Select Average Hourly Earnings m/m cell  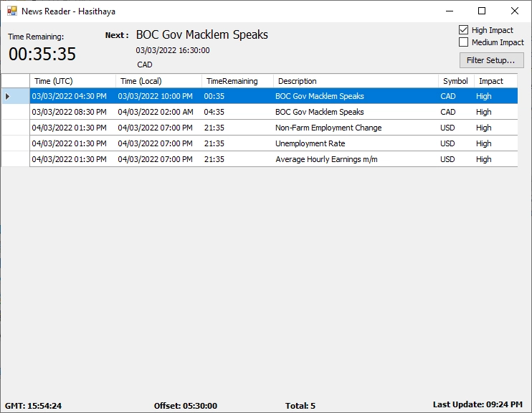coord(356,159)
